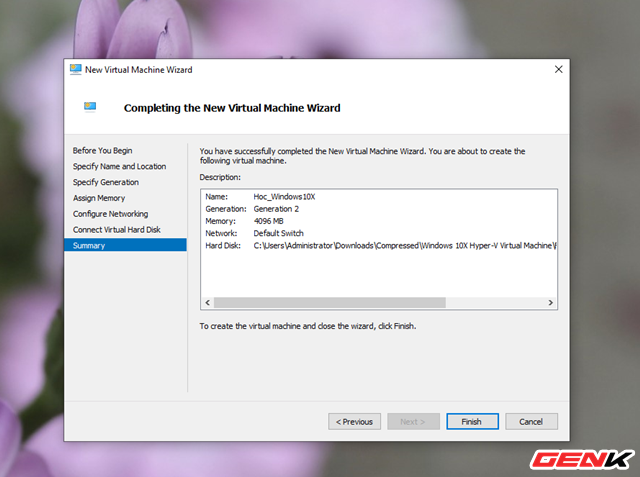
Task: Click the 4096 MB memory value
Action: pyautogui.click(x=269, y=221)
